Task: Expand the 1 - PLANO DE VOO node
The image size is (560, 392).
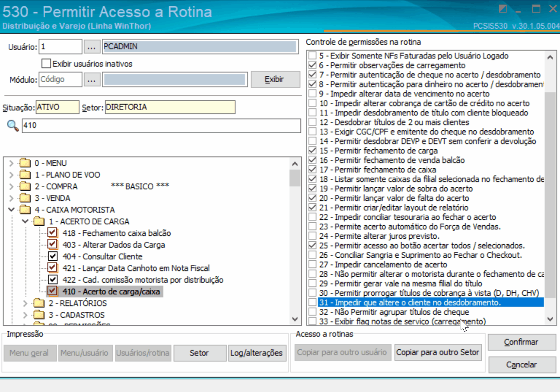Action: coord(11,175)
